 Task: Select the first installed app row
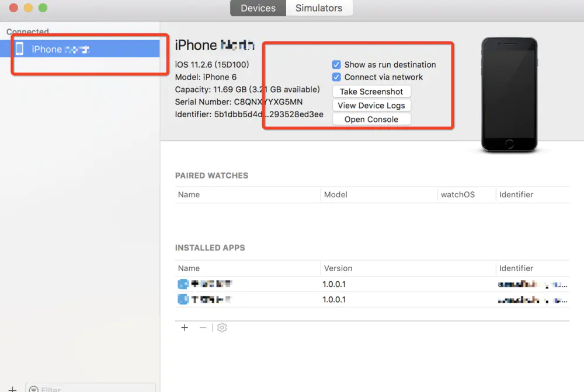point(372,284)
